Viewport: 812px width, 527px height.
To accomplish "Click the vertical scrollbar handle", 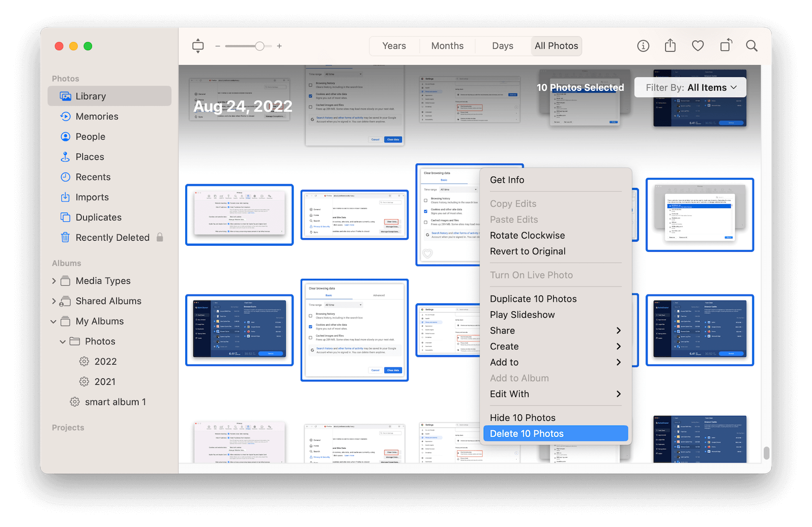I will click(766, 452).
